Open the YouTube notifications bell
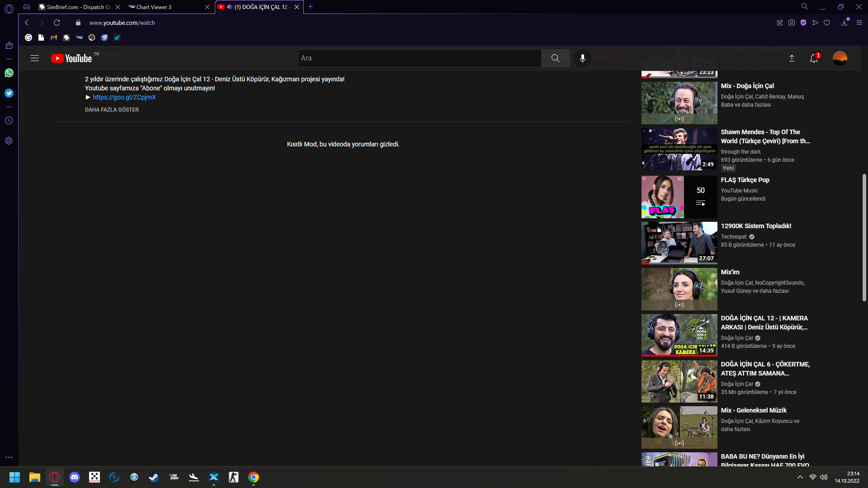This screenshot has width=868, height=488. (813, 58)
